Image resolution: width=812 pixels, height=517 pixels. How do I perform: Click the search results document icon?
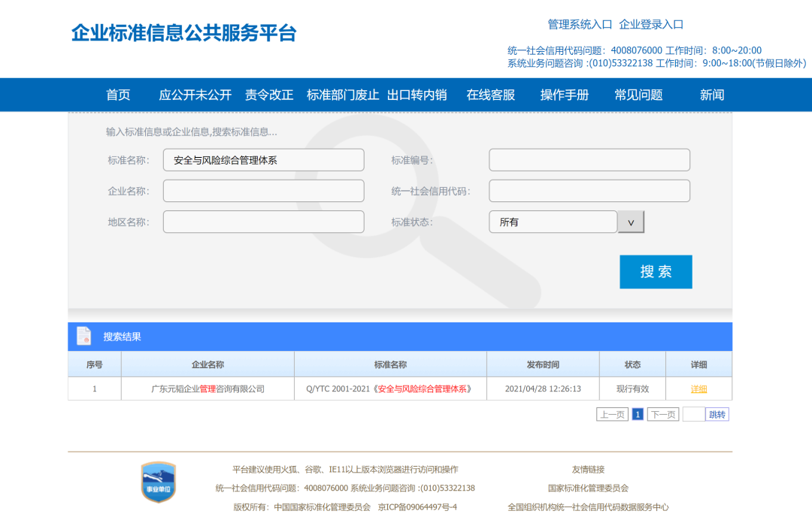pyautogui.click(x=83, y=336)
